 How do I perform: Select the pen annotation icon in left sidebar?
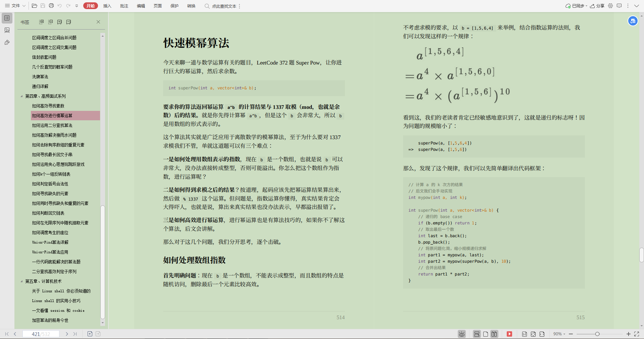tap(7, 42)
